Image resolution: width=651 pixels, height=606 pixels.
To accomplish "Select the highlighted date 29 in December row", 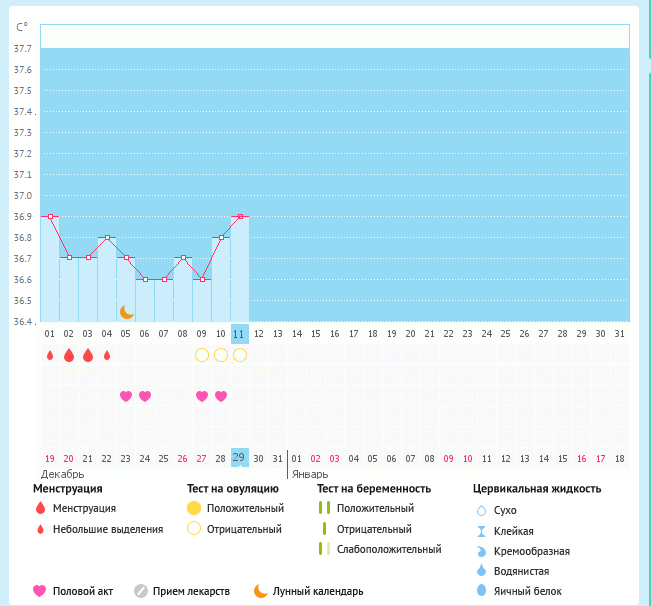I will [239, 457].
